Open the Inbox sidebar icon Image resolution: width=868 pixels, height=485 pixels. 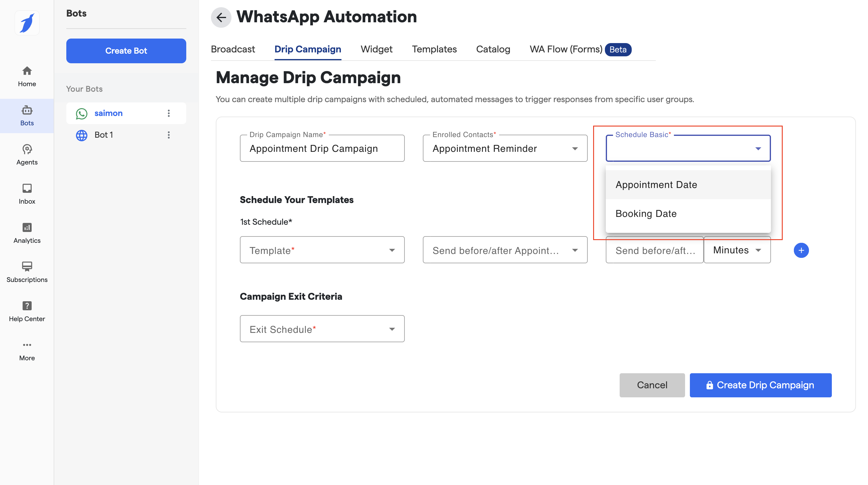pos(27,194)
